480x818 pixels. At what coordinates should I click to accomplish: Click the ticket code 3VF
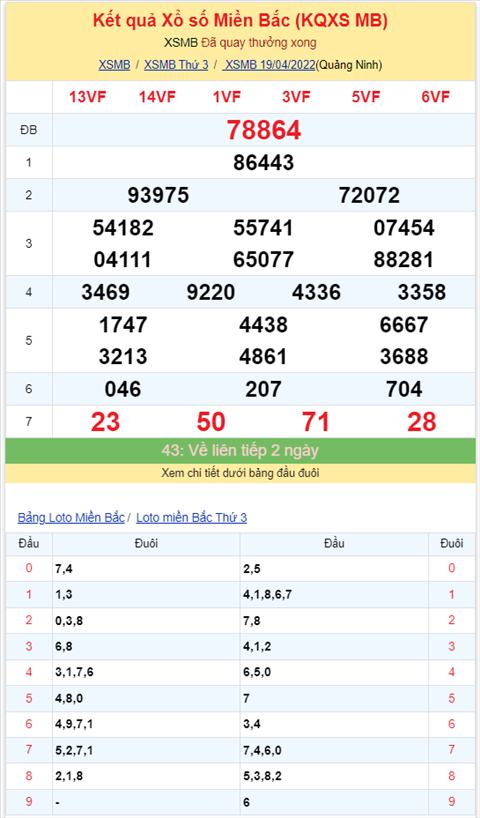point(296,97)
